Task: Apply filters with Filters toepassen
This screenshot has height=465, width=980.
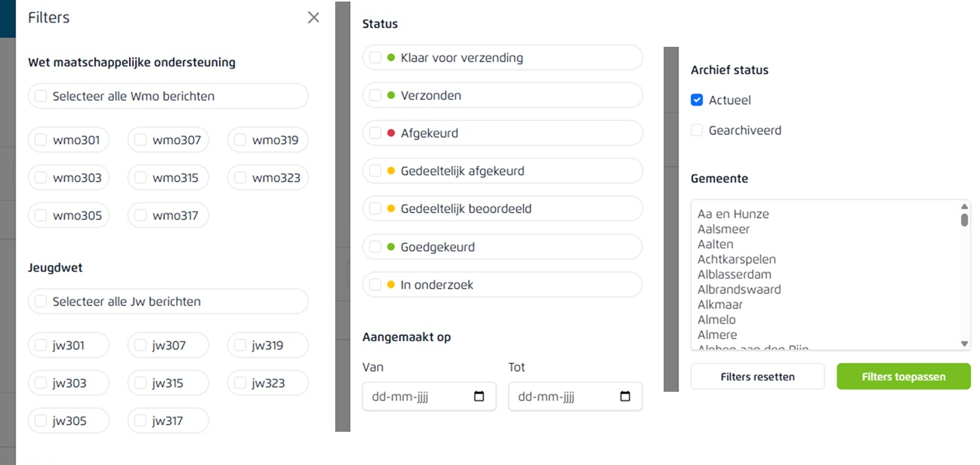Action: [x=903, y=377]
